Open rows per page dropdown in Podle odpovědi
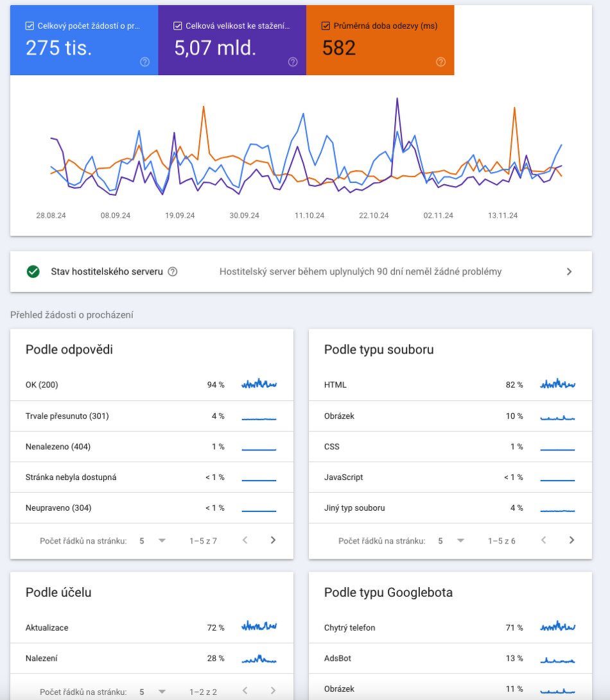The width and height of the screenshot is (610, 700). tap(152, 541)
